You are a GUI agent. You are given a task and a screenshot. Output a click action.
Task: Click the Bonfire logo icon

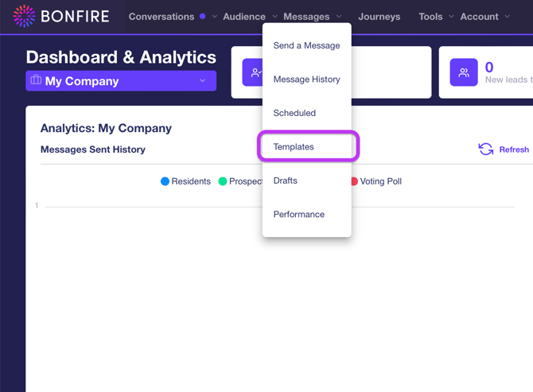pos(25,16)
